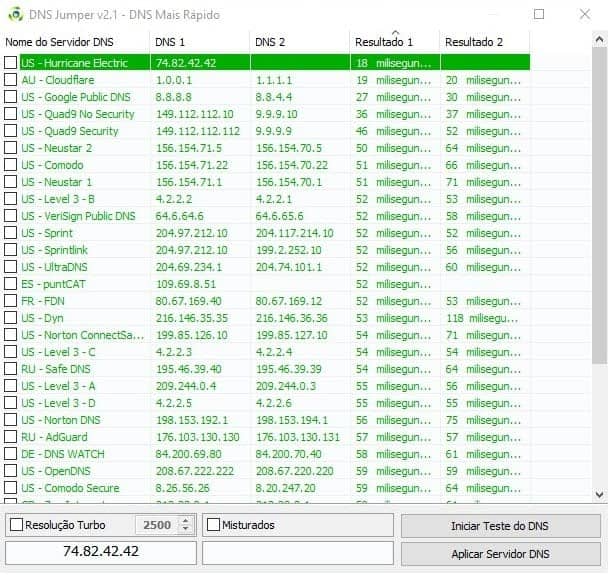
Task: Select the US - Hurricane Electric row
Action: (x=275, y=63)
